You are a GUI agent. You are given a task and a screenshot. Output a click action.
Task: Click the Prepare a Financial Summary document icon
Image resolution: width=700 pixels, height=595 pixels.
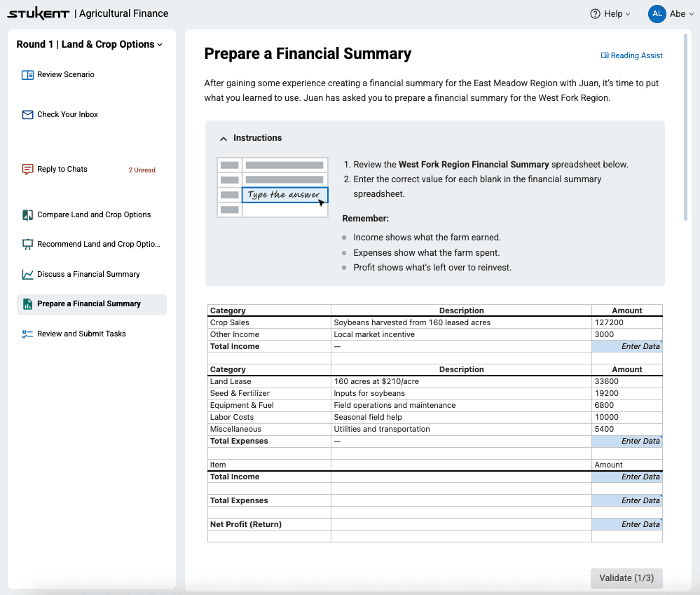(27, 304)
